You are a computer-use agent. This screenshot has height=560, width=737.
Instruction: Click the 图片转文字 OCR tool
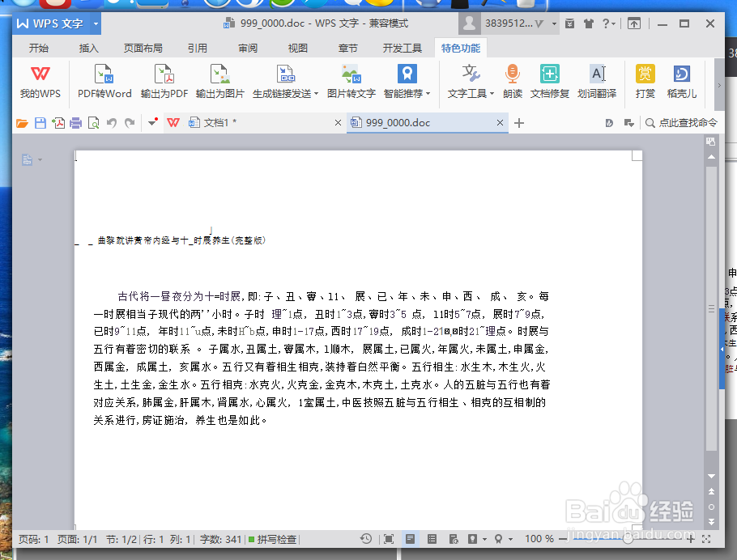click(351, 81)
